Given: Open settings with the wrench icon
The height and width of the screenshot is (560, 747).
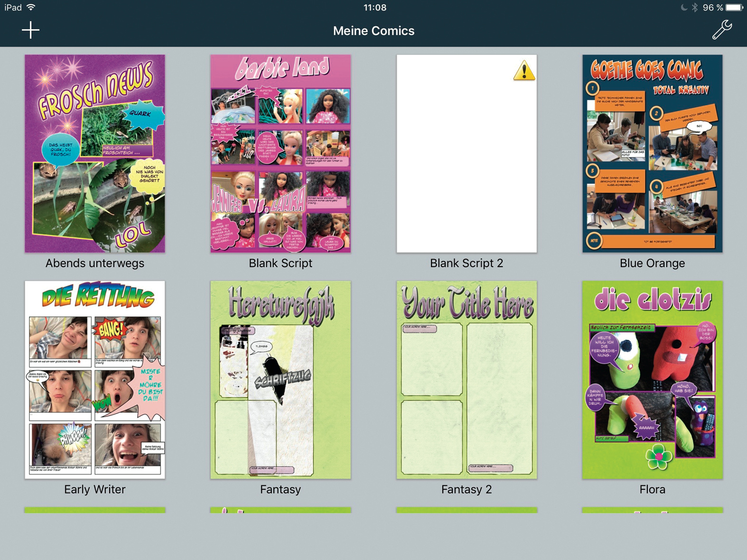Looking at the screenshot, I should click(x=721, y=30).
